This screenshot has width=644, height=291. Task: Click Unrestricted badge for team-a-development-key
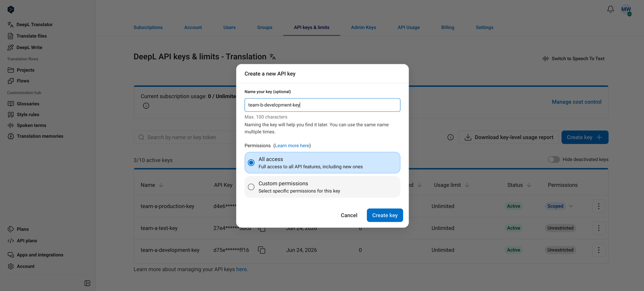click(560, 250)
